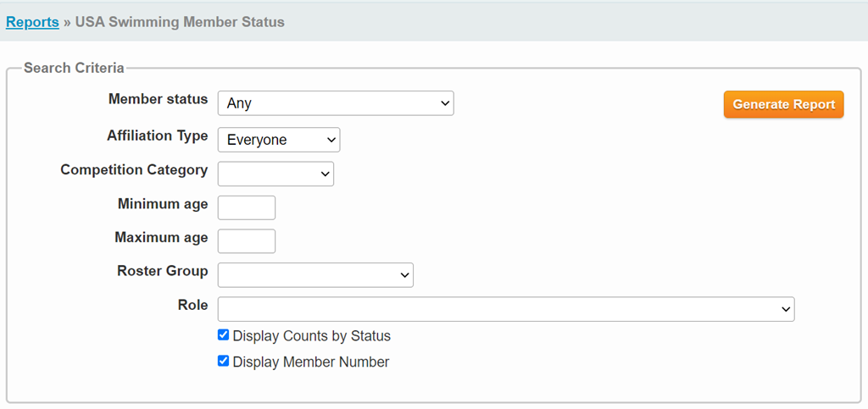Screen dimensions: 868x409
Task: Expand the Affiliation Type dropdown set to Everyone
Action: 279,140
